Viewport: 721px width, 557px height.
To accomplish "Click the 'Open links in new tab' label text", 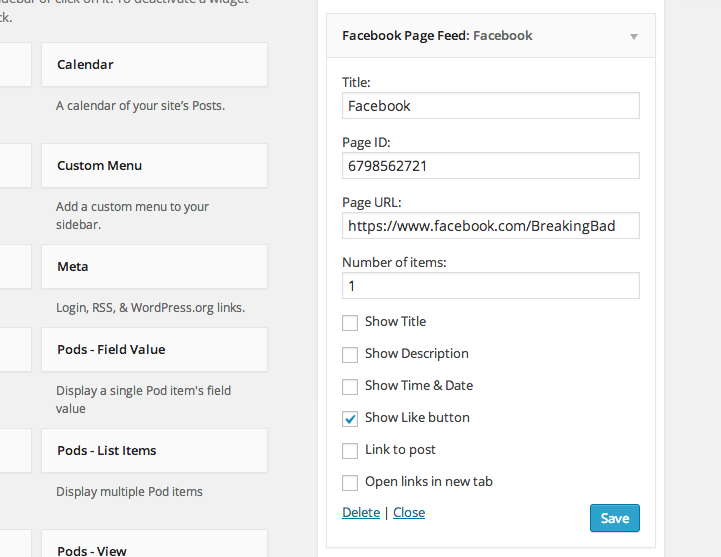I will [x=429, y=482].
